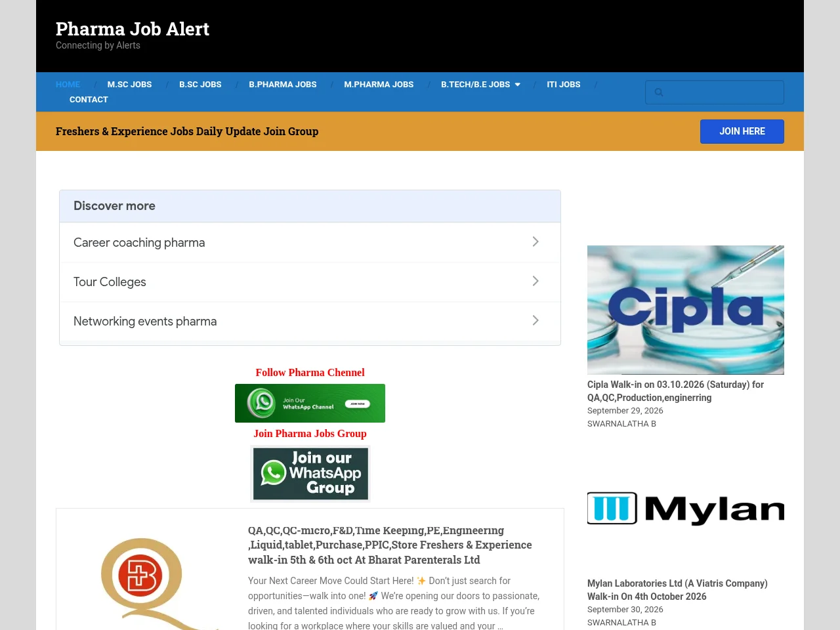This screenshot has width=840, height=630.
Task: Expand Networking events pharma chevron
Action: pyautogui.click(x=535, y=320)
